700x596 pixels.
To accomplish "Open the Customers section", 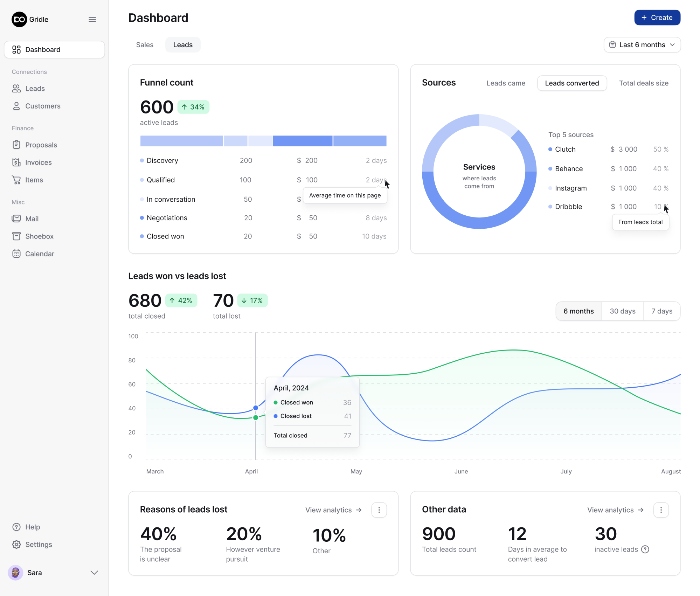I will tap(43, 106).
